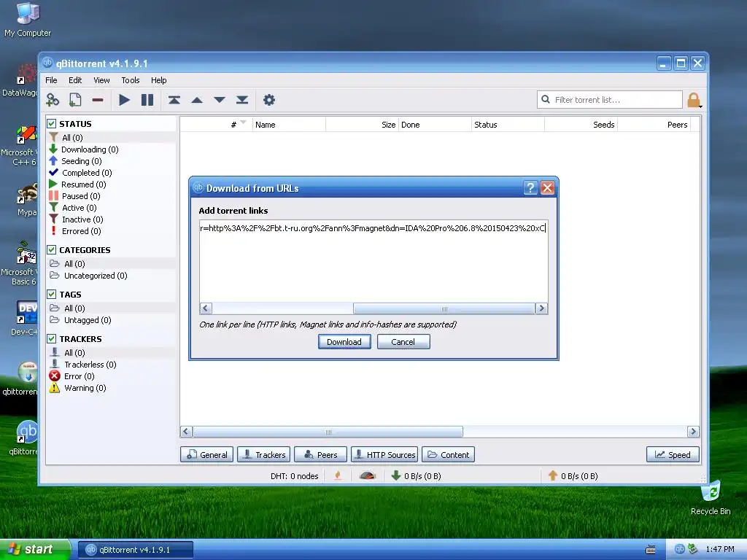Viewport: 747px width, 560px height.
Task: Switch to the General tab
Action: 206,455
